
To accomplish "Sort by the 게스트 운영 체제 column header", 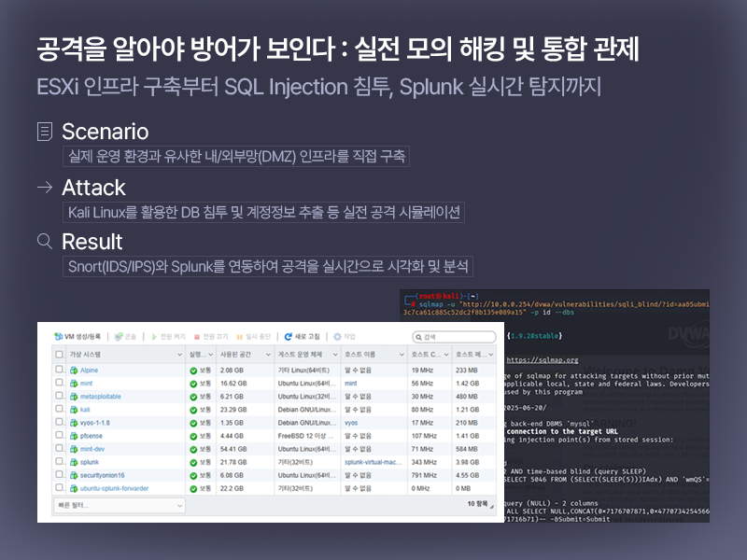I will point(302,356).
